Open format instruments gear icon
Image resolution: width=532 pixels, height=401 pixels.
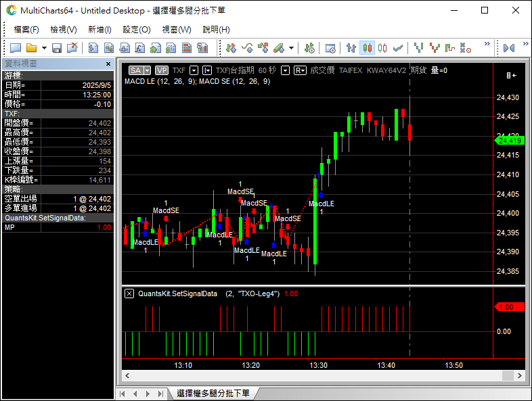(309, 48)
